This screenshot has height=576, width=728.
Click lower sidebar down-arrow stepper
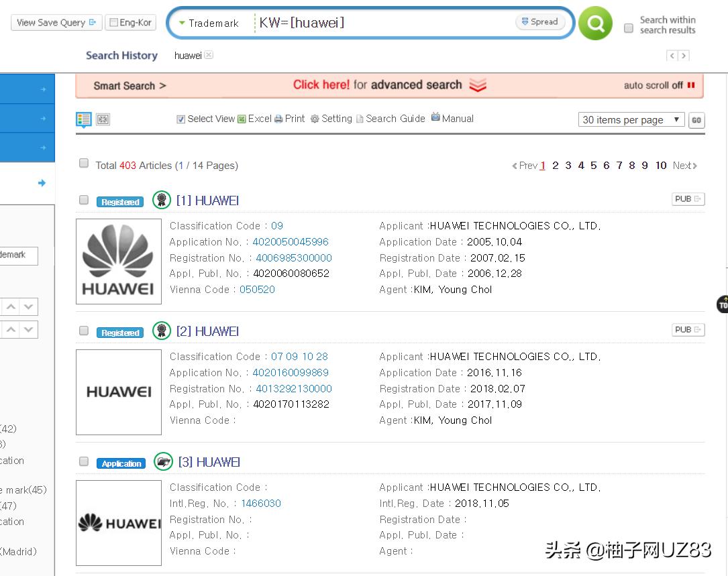(28, 329)
